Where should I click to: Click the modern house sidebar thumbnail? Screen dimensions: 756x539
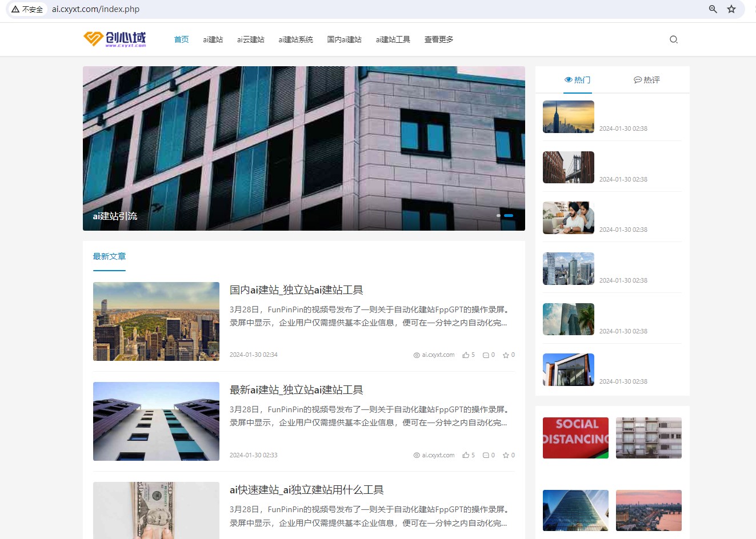(x=569, y=369)
